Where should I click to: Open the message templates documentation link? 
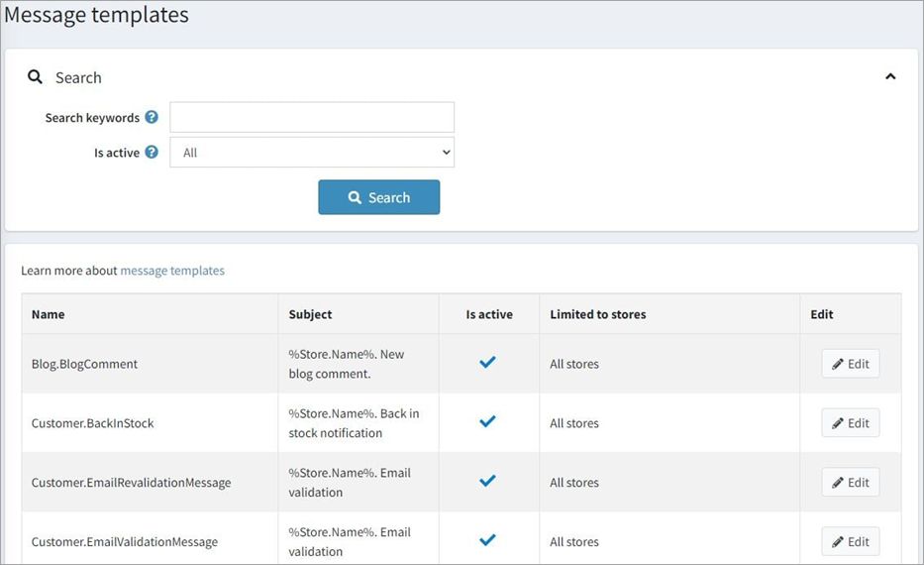[172, 271]
